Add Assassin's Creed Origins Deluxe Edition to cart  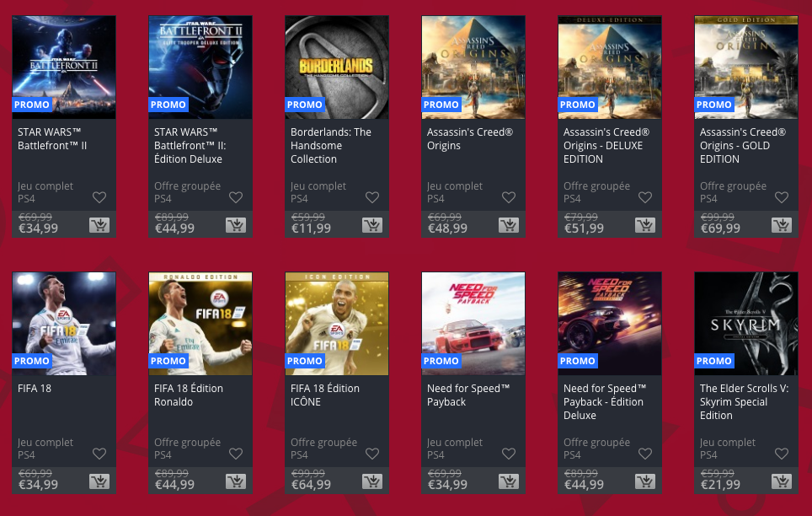coord(644,225)
